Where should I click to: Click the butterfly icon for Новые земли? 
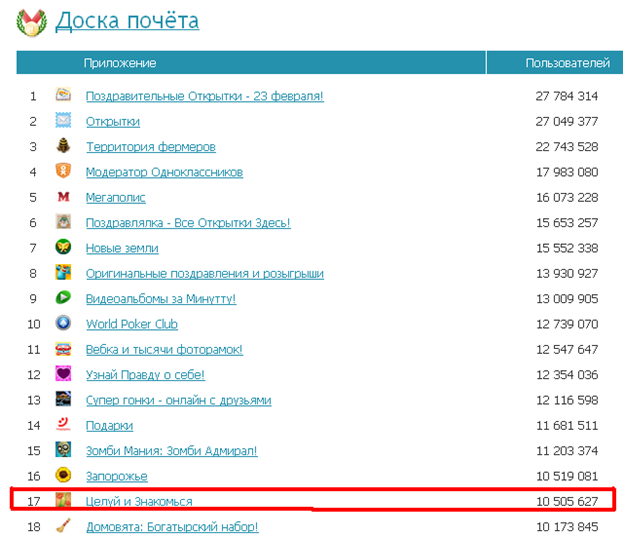coord(63,247)
